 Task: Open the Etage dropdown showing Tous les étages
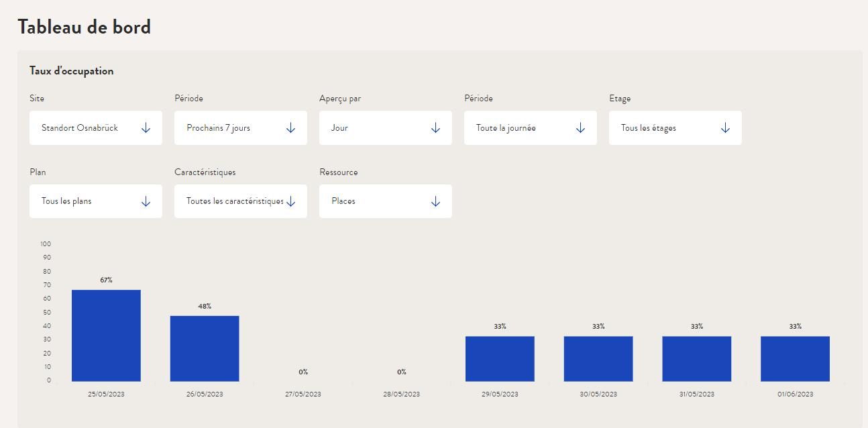[x=675, y=127]
